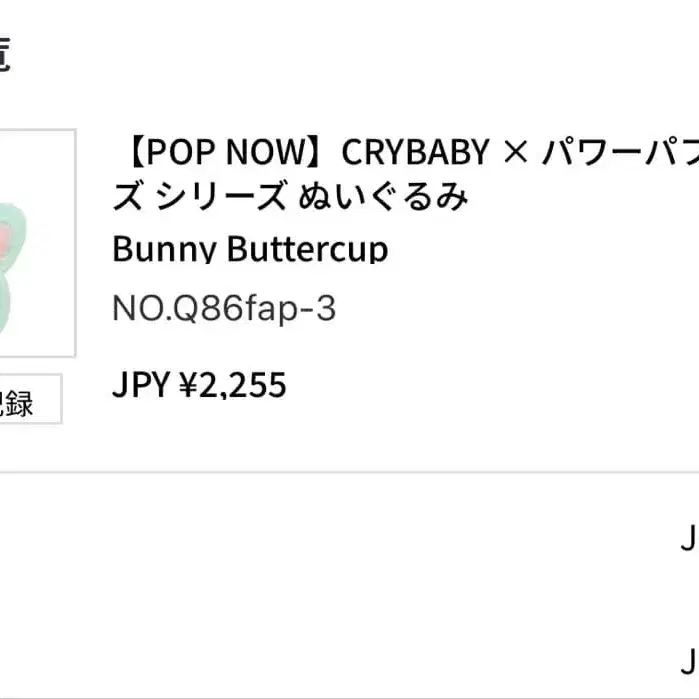Select the Bunny Buttercup variant name
The image size is (699, 699).
point(250,249)
